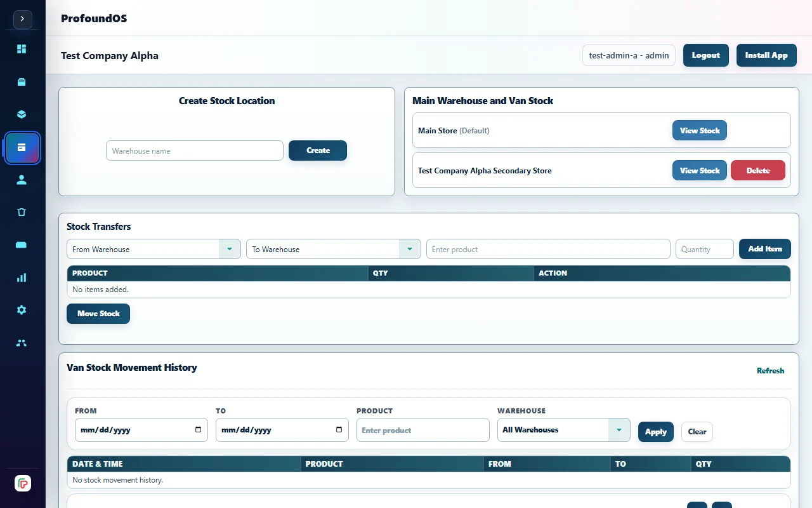Refresh the van stock movement history

(x=771, y=371)
